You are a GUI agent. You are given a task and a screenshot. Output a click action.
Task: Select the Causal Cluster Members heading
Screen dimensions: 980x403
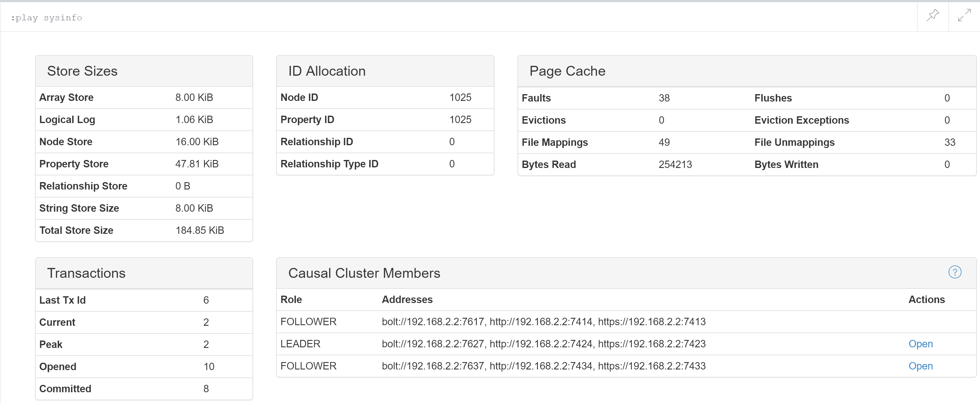(x=364, y=273)
